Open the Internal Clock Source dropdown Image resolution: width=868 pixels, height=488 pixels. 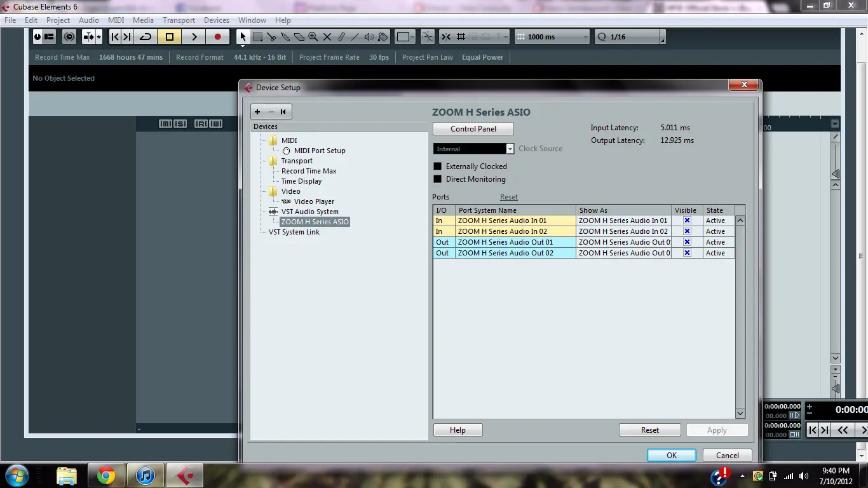tap(473, 149)
